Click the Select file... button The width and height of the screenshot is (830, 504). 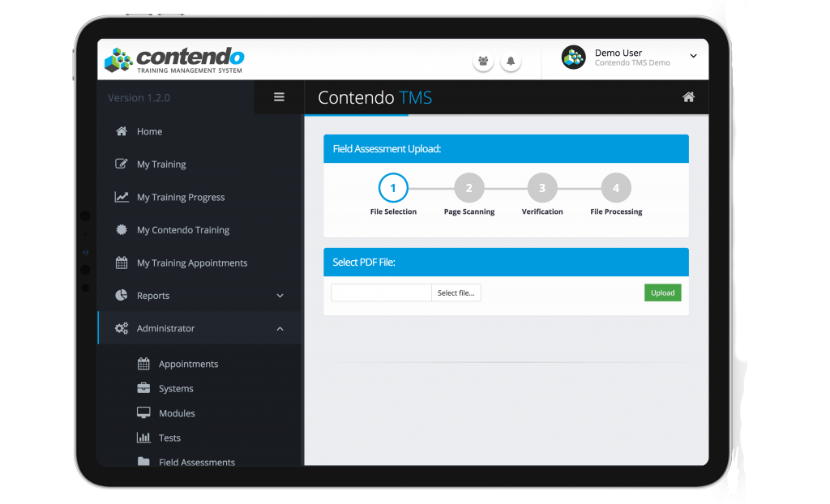pyautogui.click(x=456, y=293)
